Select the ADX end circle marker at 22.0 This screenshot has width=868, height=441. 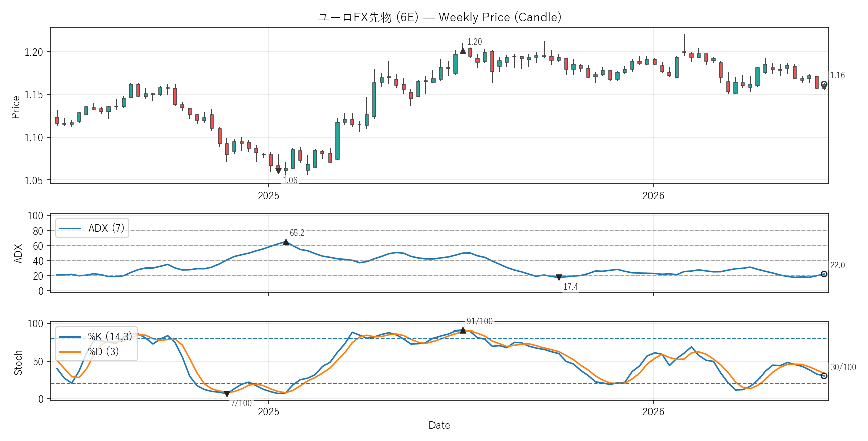pyautogui.click(x=824, y=274)
